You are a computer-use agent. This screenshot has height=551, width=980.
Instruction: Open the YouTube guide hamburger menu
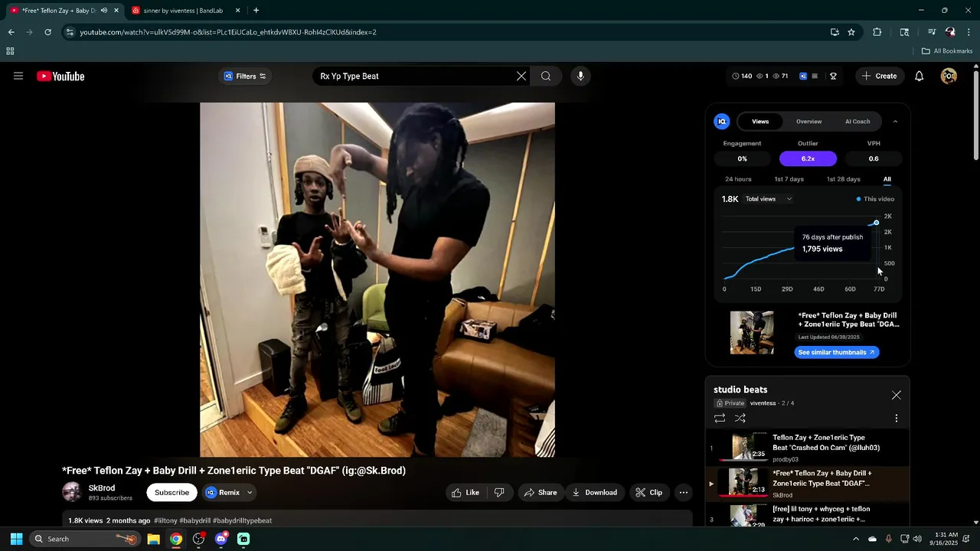click(18, 76)
